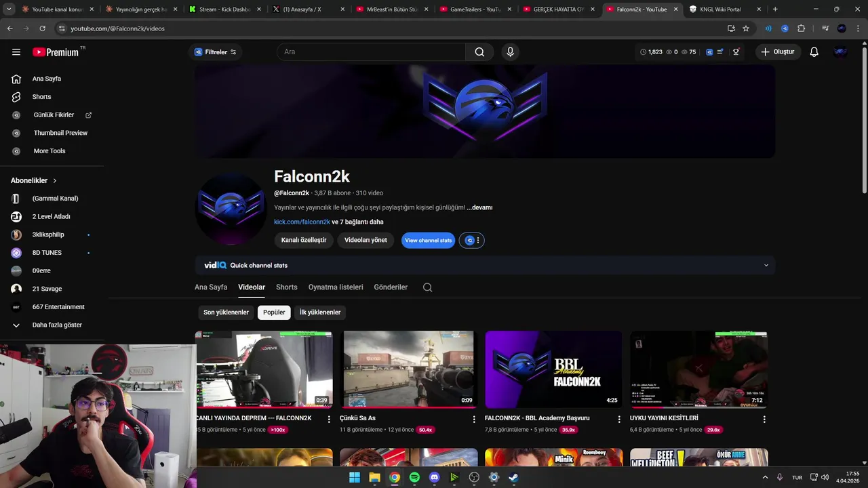868x488 pixels.
Task: Open Chrome extensions puzzle icon
Action: [802, 28]
